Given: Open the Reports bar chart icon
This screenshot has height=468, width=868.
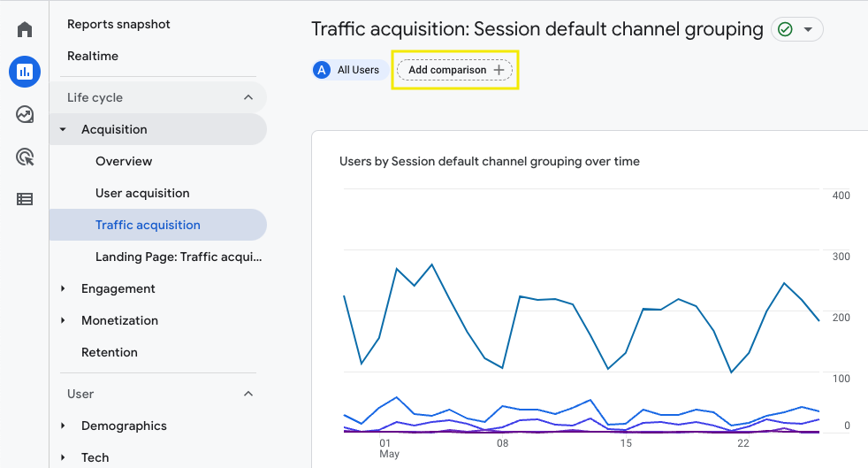Looking at the screenshot, I should coord(25,72).
